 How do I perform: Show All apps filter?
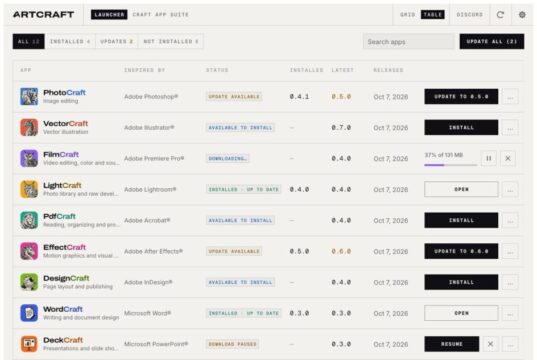point(29,41)
